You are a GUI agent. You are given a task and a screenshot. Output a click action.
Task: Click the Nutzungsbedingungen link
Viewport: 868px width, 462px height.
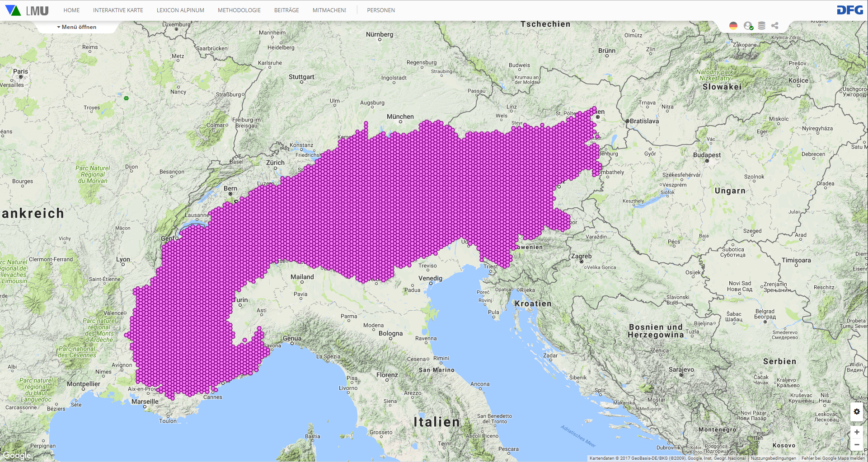point(773,458)
